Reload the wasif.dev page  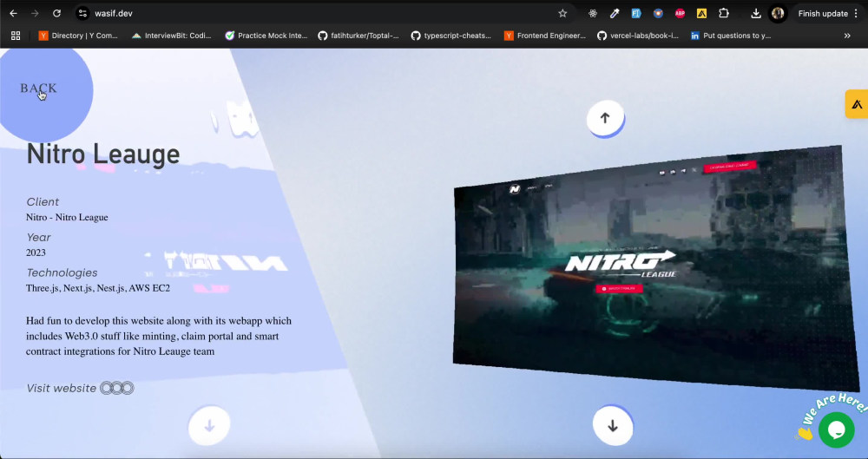(56, 13)
